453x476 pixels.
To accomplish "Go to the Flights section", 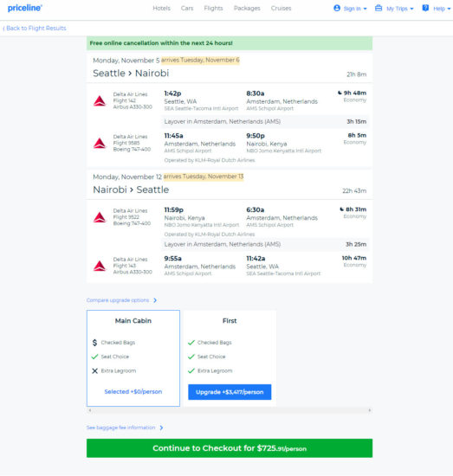I will point(213,8).
